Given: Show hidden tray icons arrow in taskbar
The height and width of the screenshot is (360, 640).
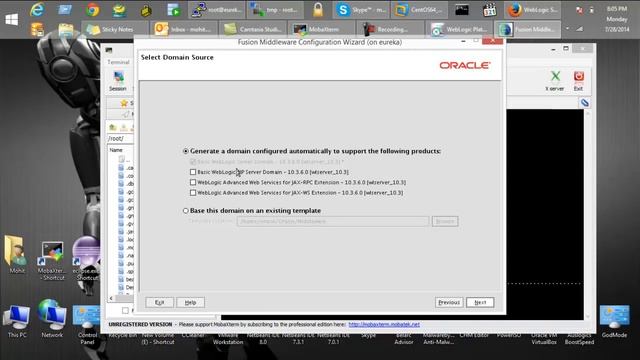Looking at the screenshot, I should [x=567, y=29].
